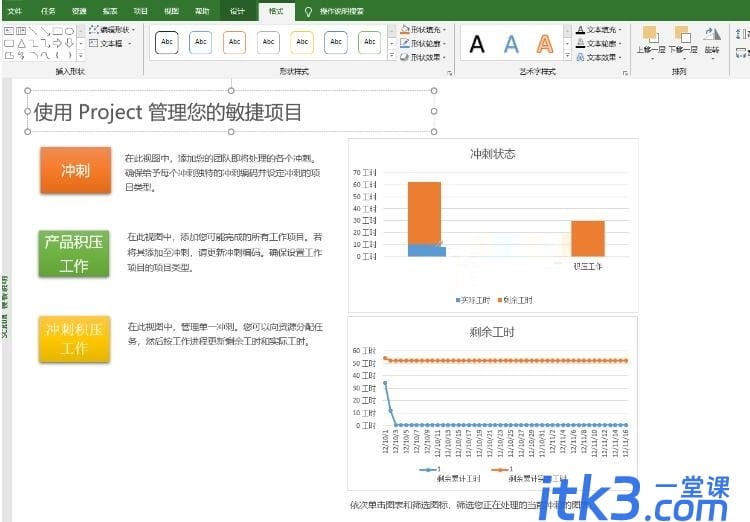750x522 pixels.
Task: Select the Vertical Text Box shape
Action: 21,31
